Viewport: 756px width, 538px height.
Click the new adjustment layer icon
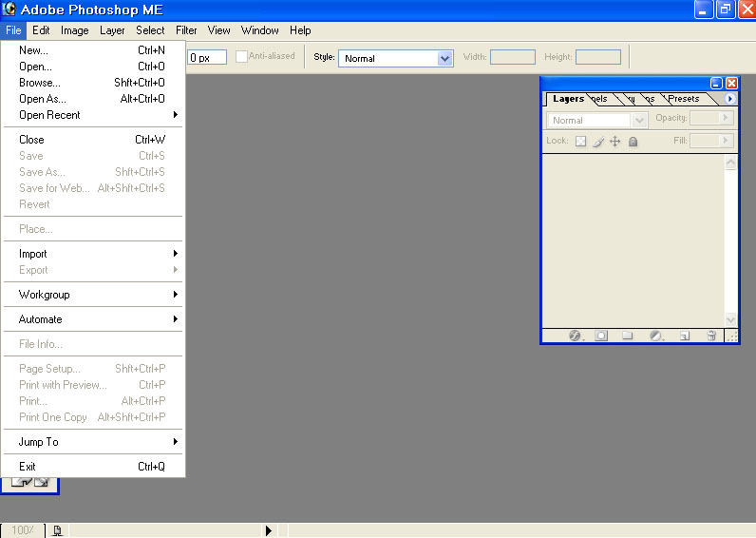(x=655, y=336)
